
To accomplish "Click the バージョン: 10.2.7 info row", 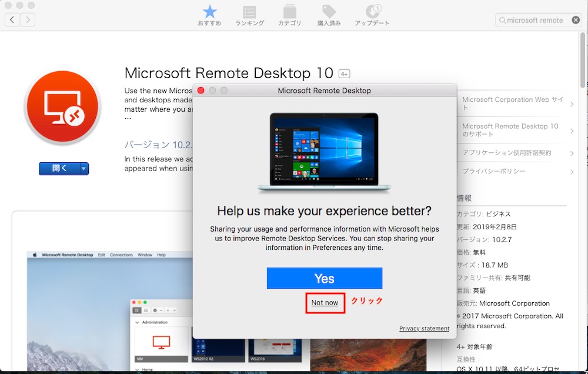I will (x=484, y=240).
